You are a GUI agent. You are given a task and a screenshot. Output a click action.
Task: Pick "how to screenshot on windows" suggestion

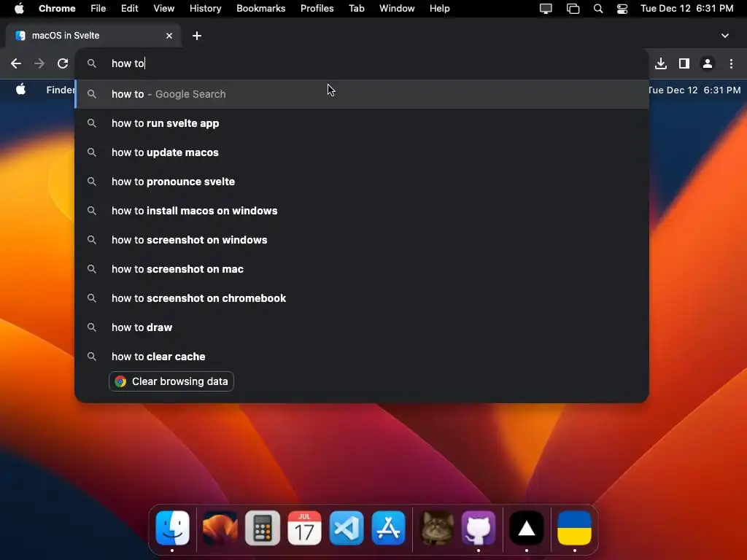(362, 239)
